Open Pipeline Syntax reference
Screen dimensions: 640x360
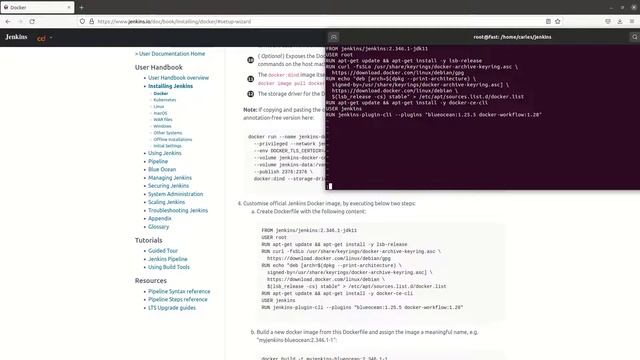(179, 291)
